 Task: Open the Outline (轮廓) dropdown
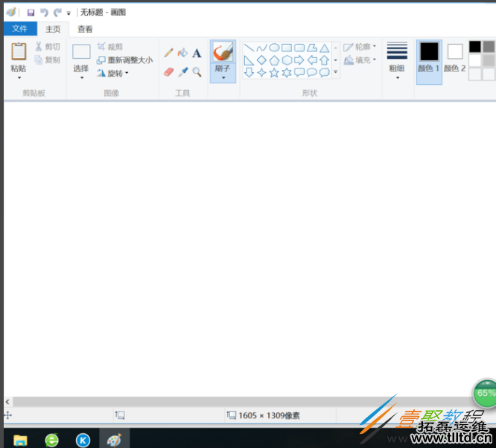[360, 47]
